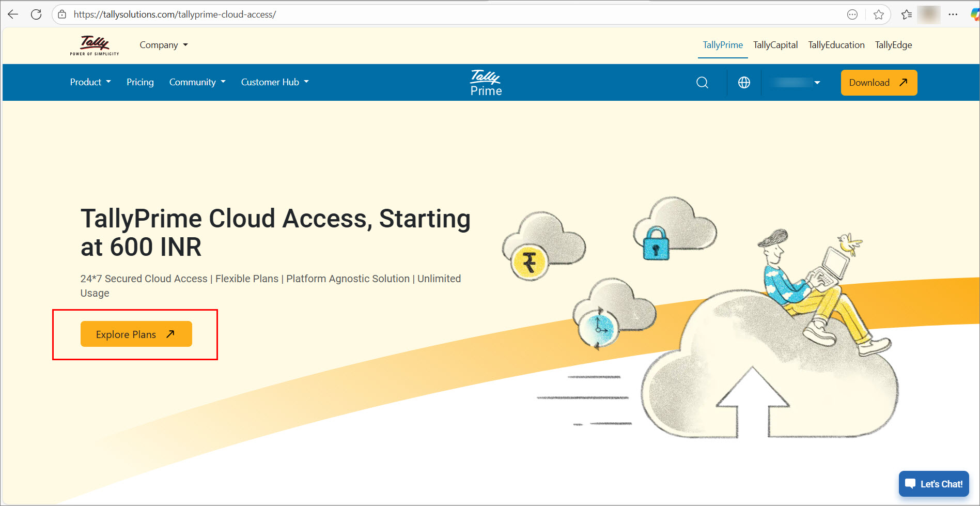Add page to favorites star icon
The height and width of the screenshot is (506, 980).
[x=878, y=14]
